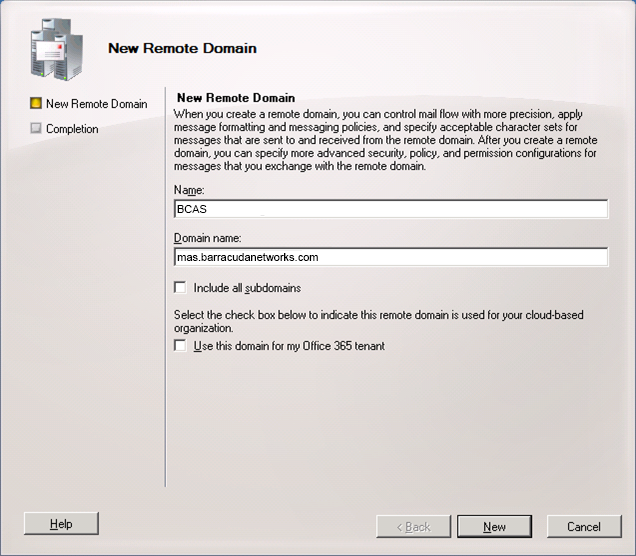
Task: Enable Use this domain for my Office 365 tenant
Action: pyautogui.click(x=180, y=346)
